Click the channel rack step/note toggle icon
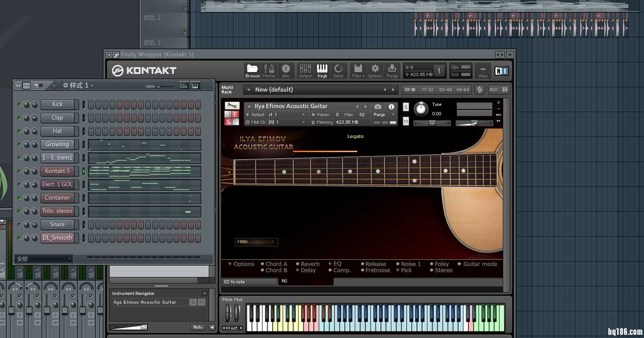This screenshot has height=338, width=644. coord(26,85)
